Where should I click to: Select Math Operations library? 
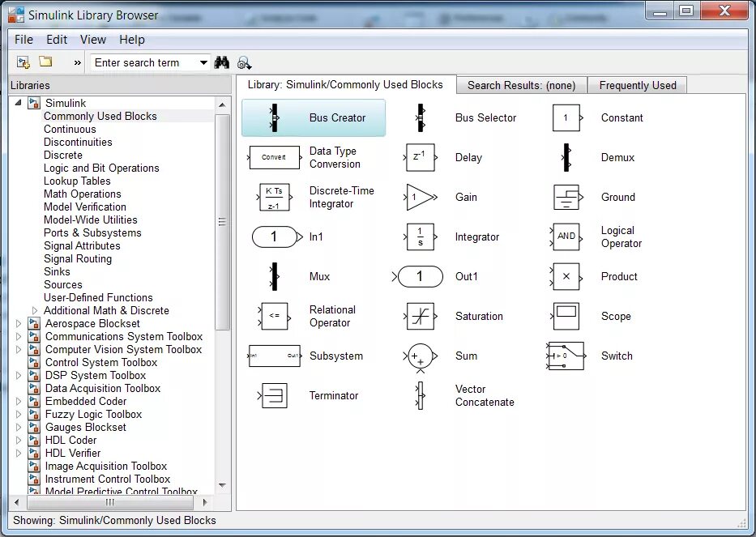(x=83, y=194)
